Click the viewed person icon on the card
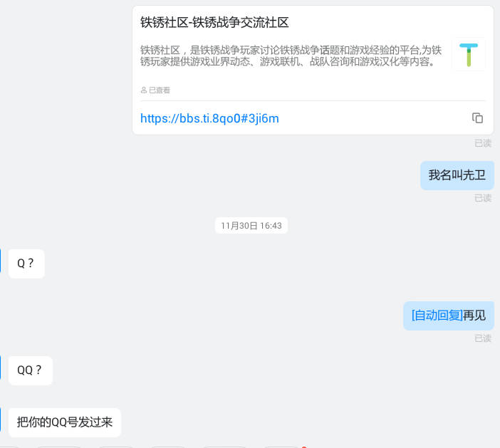The height and width of the screenshot is (448, 500). coord(143,90)
